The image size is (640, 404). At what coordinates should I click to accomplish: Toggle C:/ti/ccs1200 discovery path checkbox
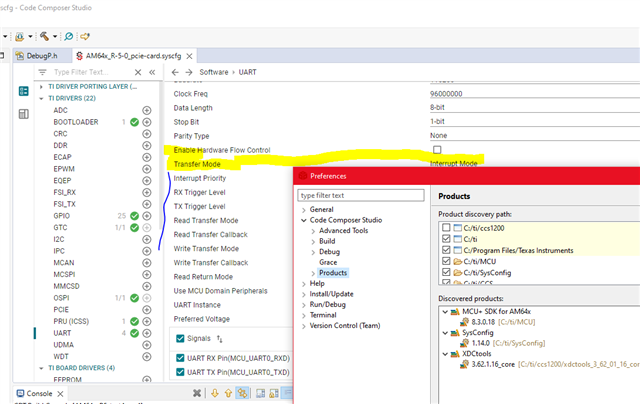pyautogui.click(x=446, y=228)
